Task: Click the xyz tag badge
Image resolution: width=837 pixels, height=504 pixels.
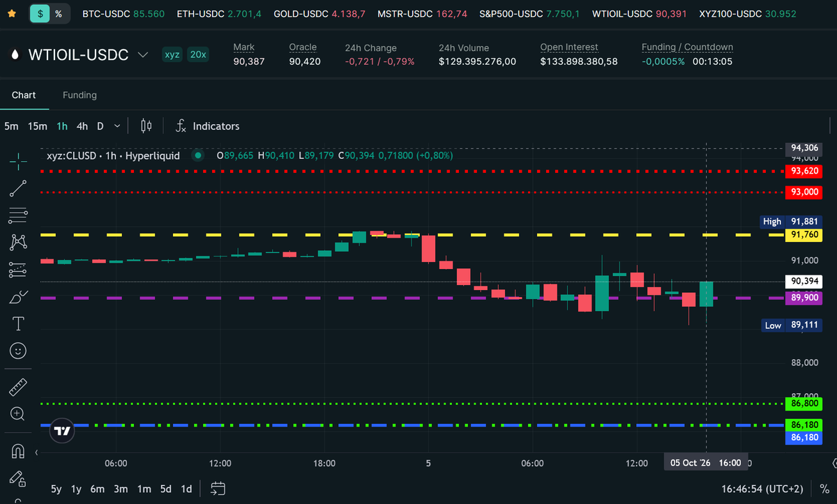Action: click(172, 54)
